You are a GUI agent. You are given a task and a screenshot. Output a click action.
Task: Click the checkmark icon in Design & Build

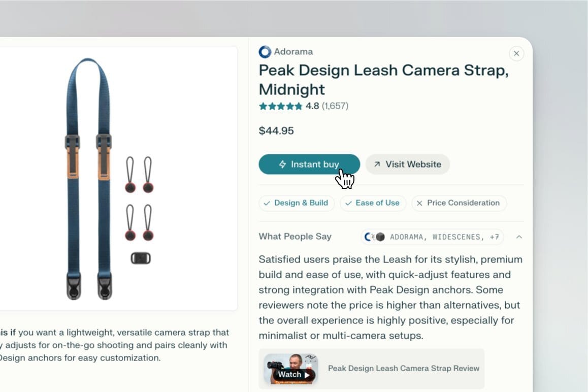coord(267,203)
